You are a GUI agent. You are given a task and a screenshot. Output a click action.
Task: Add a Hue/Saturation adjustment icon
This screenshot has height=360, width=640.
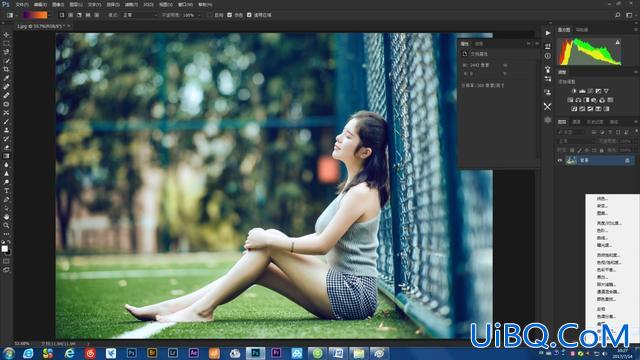click(570, 100)
